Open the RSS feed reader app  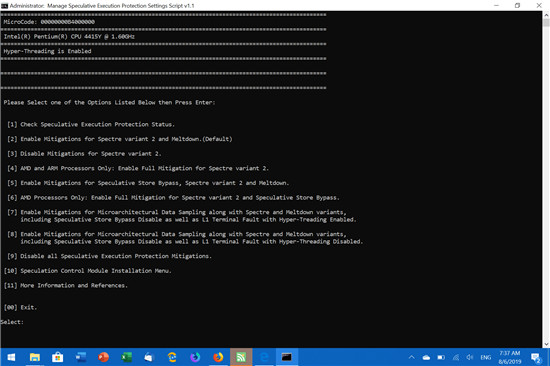(x=241, y=357)
